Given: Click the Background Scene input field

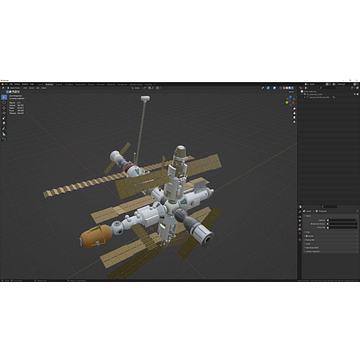Looking at the screenshot, I should click(342, 224).
